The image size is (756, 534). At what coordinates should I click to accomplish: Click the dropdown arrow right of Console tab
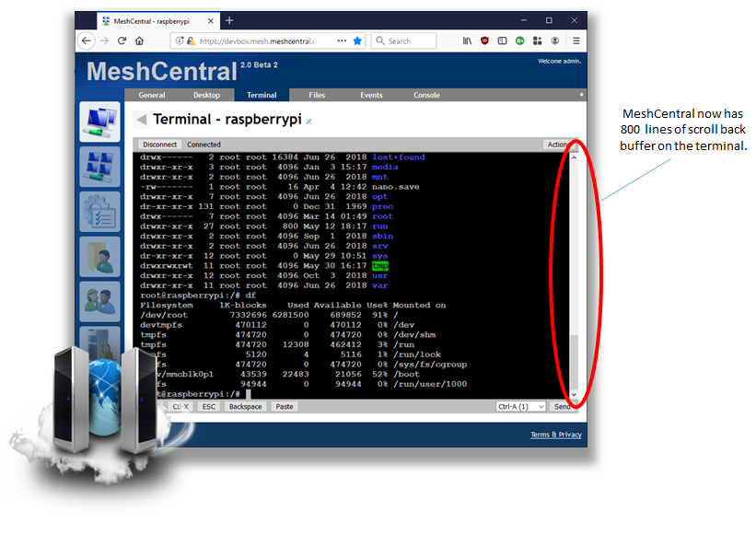(581, 95)
